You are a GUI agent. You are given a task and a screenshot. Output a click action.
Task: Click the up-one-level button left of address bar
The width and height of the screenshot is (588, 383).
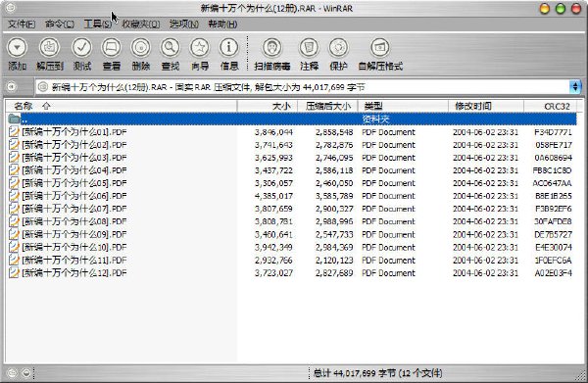pos(12,87)
